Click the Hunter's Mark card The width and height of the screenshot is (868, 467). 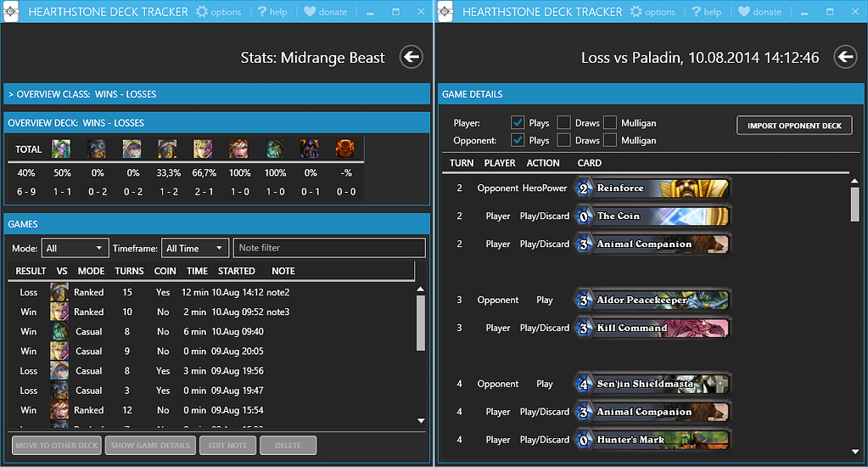[x=652, y=440]
